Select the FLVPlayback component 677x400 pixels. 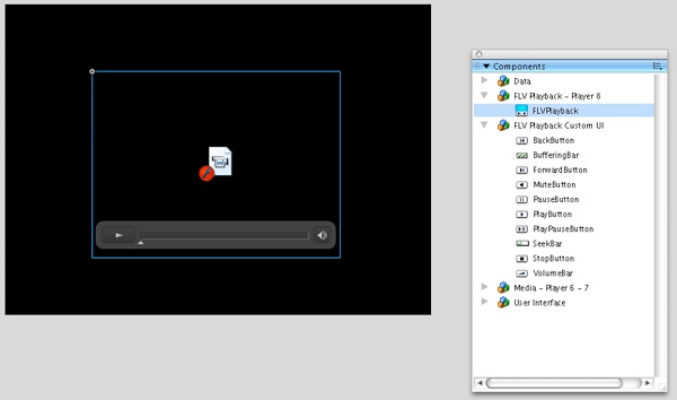[554, 111]
